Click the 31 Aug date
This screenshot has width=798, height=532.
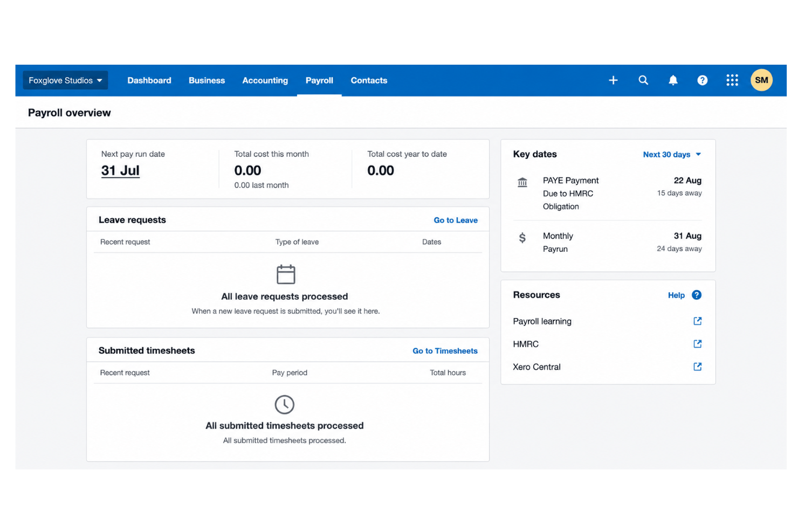pos(687,236)
